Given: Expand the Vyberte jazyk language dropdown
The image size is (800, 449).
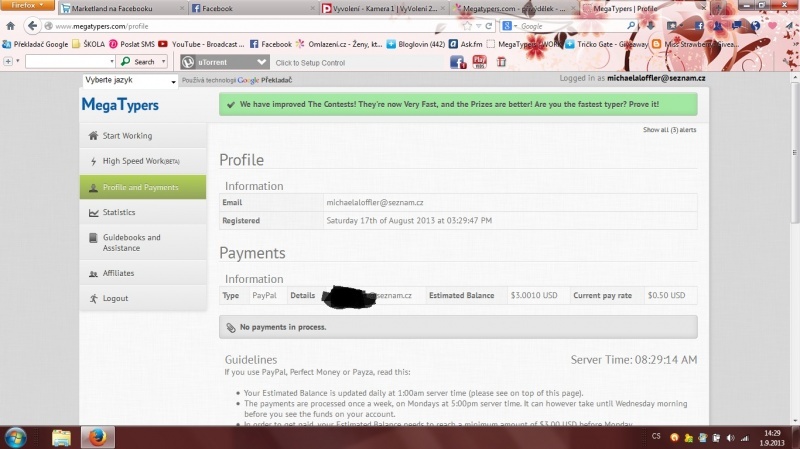Looking at the screenshot, I should coord(130,80).
